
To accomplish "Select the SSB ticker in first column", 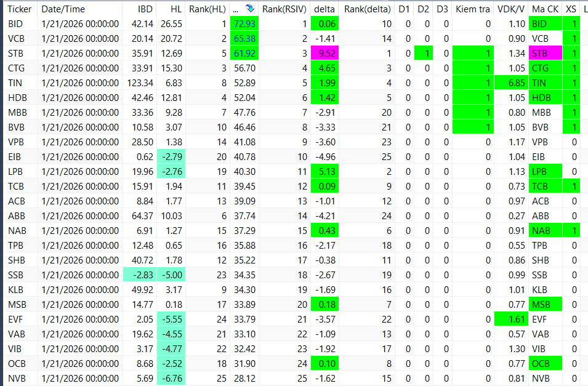I will pos(15,275).
